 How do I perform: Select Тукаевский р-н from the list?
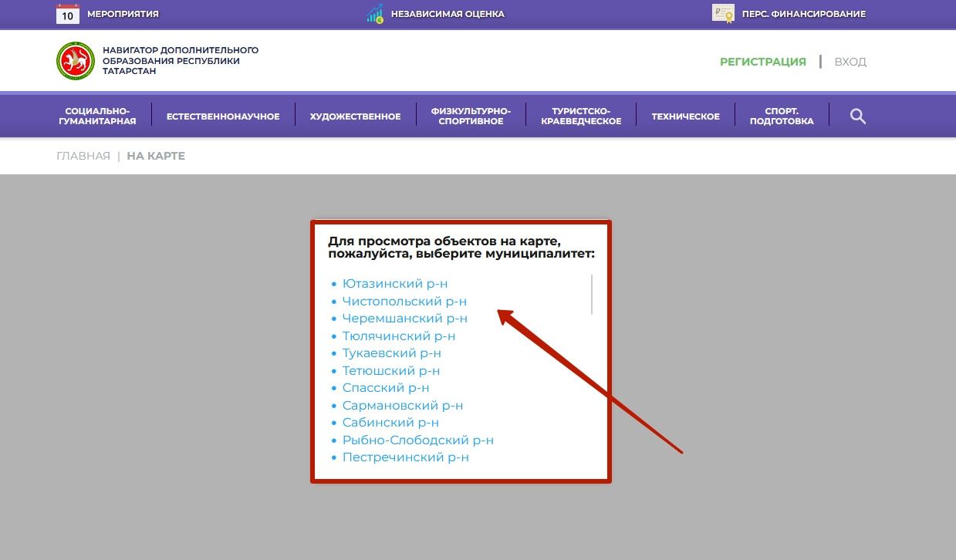click(x=391, y=353)
